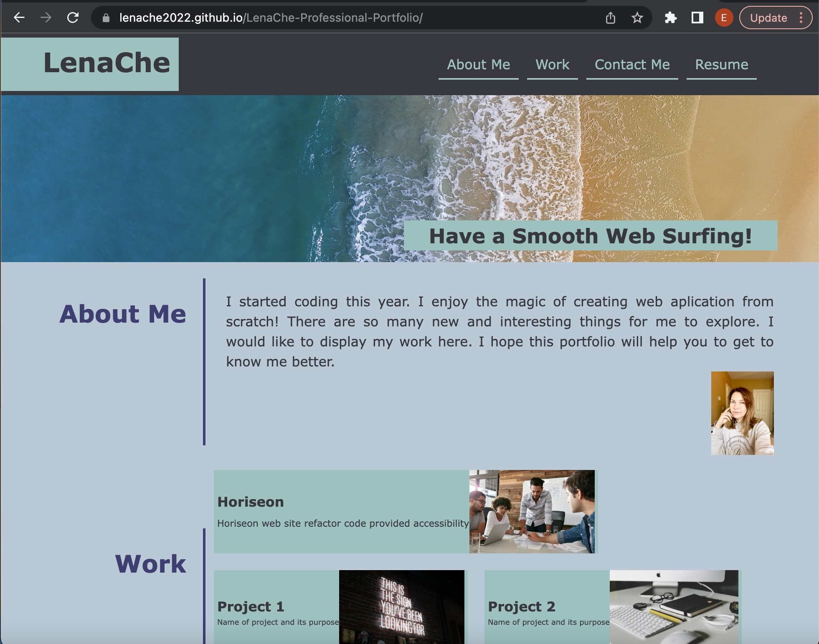Open the About Me section link
Image resolution: width=819 pixels, height=644 pixels.
click(x=478, y=65)
